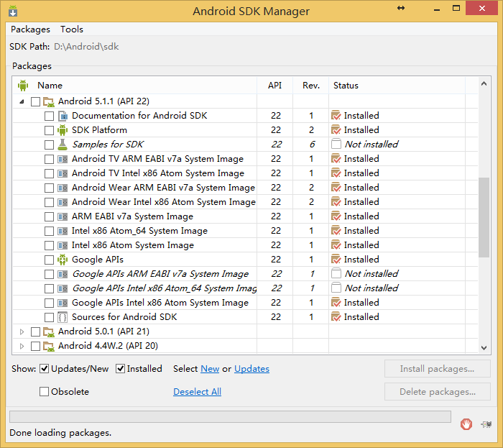
Task: Click the Google APIs ARM EABI v7a image icon
Action: [63, 275]
